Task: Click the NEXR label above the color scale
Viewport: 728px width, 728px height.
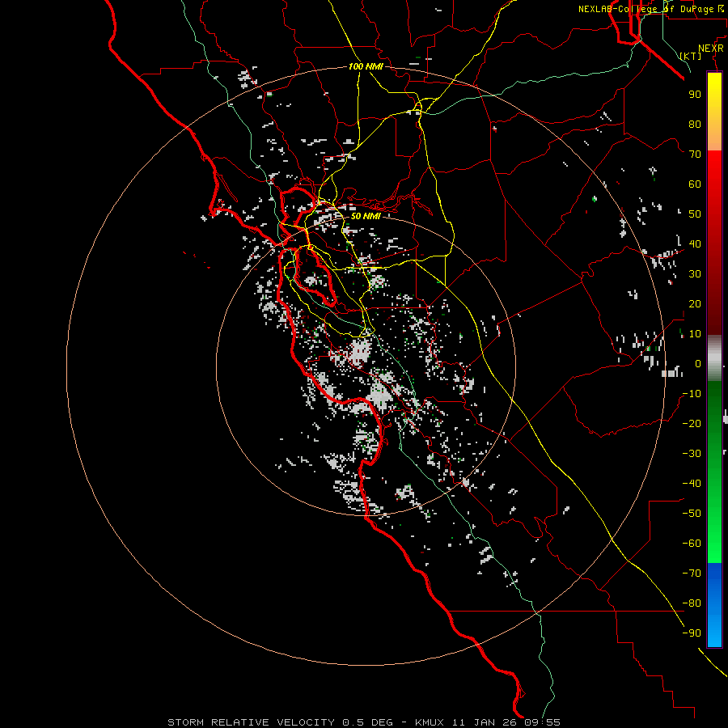Action: click(710, 49)
